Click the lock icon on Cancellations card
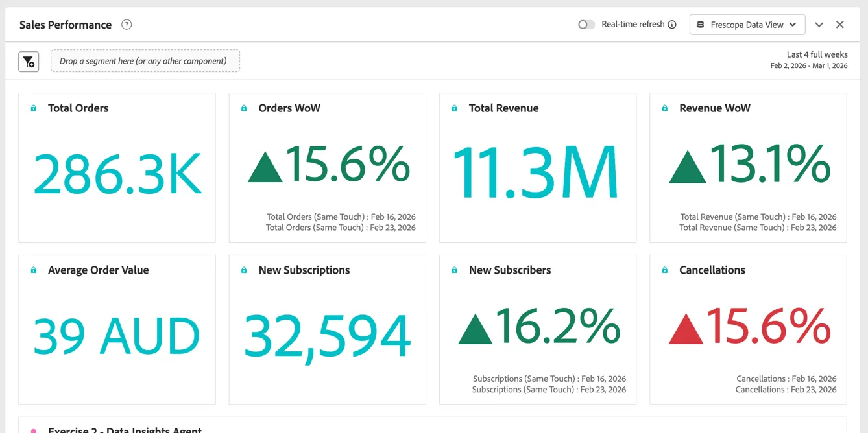The height and width of the screenshot is (433, 868). (x=665, y=270)
